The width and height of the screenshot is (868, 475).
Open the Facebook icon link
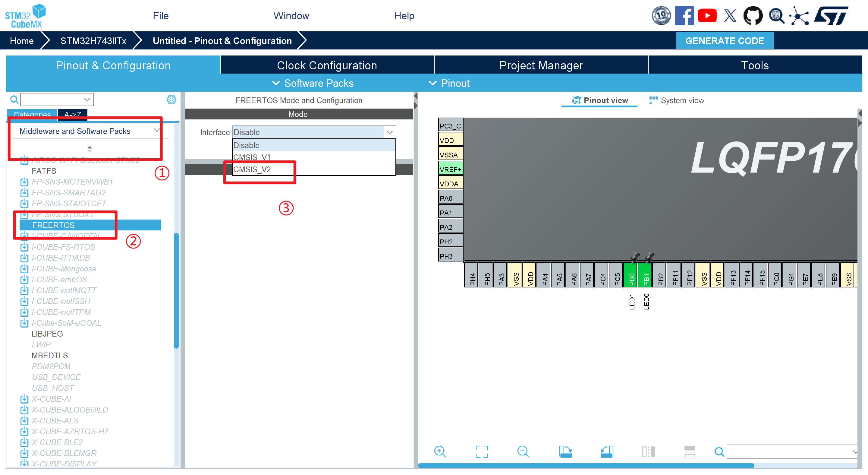(684, 15)
